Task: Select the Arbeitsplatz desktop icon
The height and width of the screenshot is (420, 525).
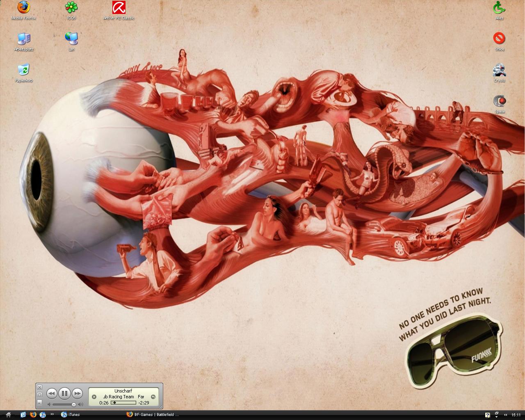Action: pos(24,42)
